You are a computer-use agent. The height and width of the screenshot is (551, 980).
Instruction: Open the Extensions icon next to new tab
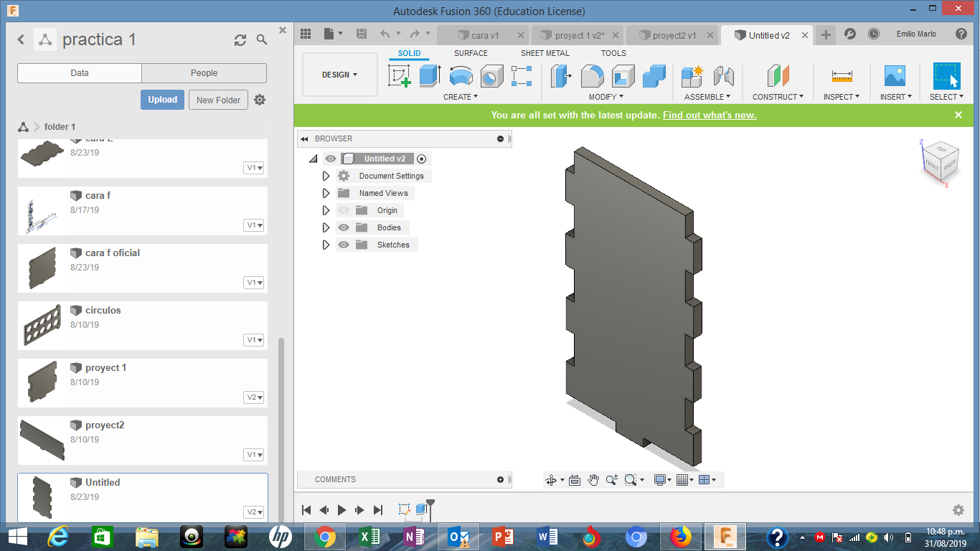click(x=850, y=34)
